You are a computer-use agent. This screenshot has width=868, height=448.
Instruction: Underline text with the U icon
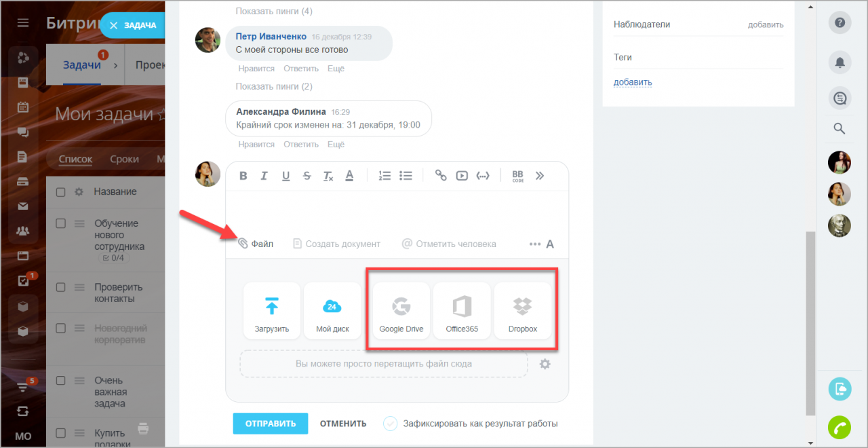pyautogui.click(x=285, y=176)
